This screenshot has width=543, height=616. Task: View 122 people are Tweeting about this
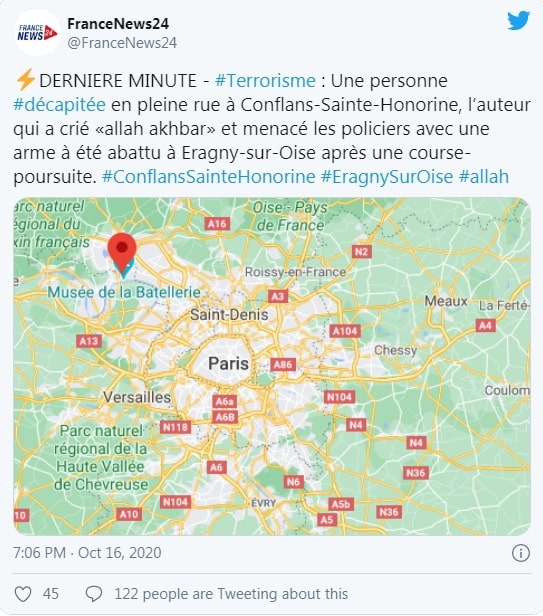[231, 594]
